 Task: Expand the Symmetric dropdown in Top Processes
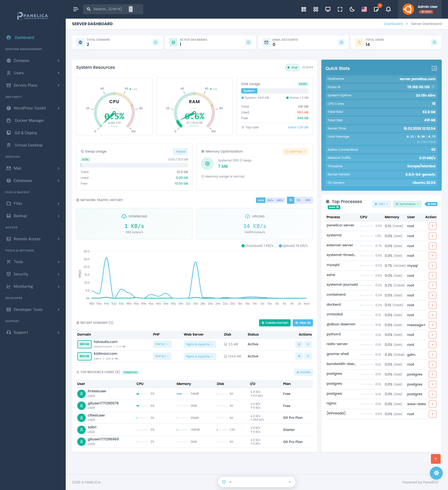coord(407,204)
